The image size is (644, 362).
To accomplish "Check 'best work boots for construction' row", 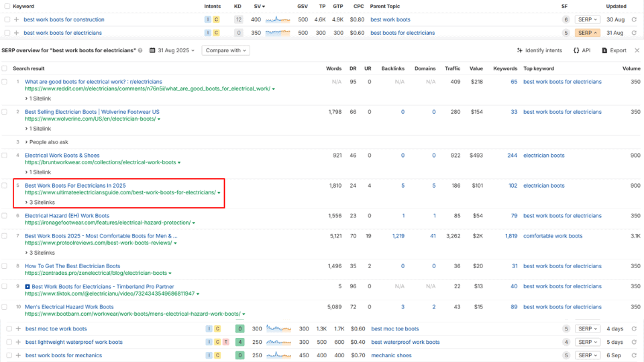I will 7,19.
